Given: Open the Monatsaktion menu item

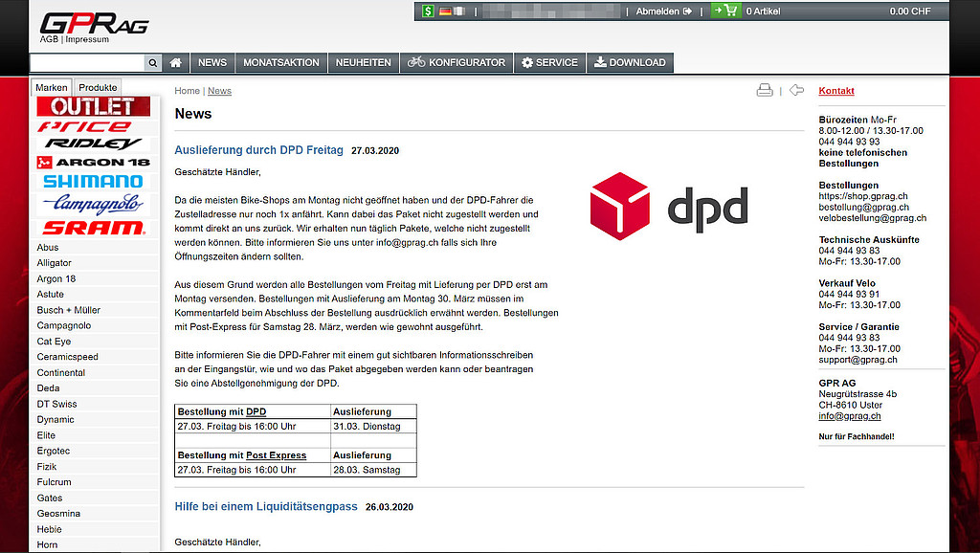Looking at the screenshot, I should pos(280,63).
